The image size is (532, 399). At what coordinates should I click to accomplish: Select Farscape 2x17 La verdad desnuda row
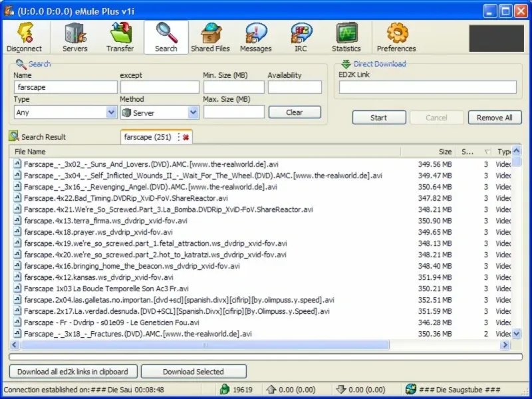261,311
